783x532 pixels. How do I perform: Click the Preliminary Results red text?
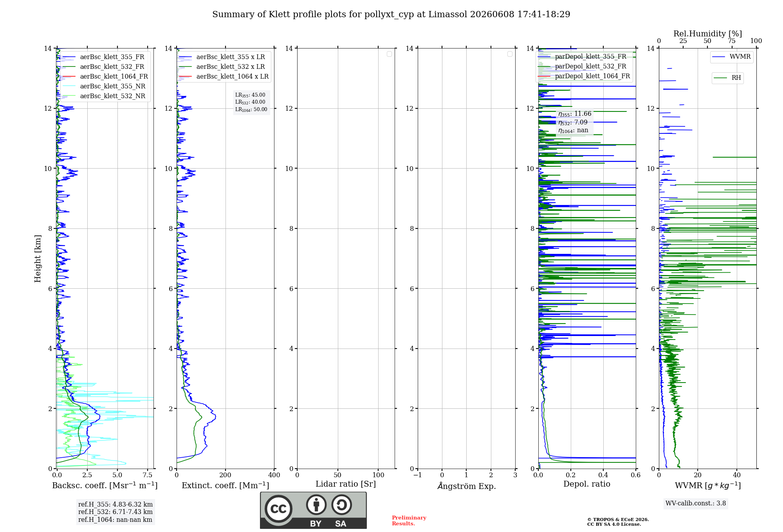pyautogui.click(x=409, y=521)
